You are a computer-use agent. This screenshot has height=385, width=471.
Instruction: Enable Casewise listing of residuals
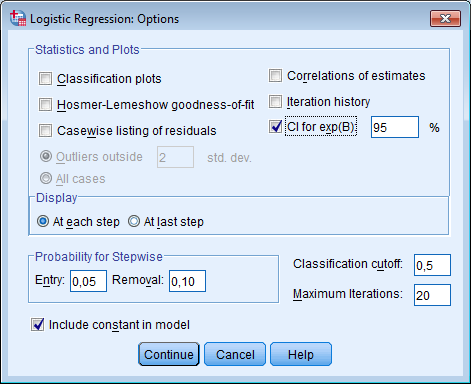[45, 131]
